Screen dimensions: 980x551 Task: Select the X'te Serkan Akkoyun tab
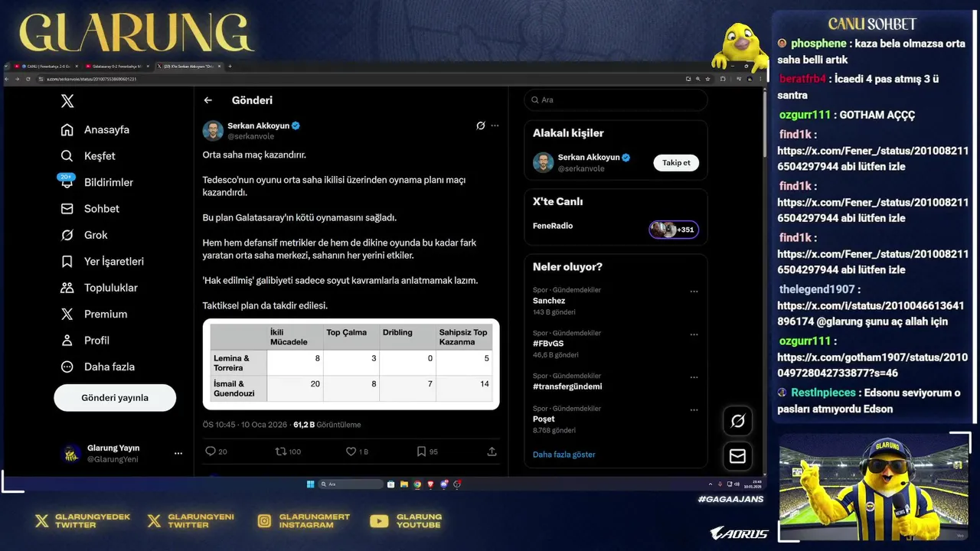(189, 67)
